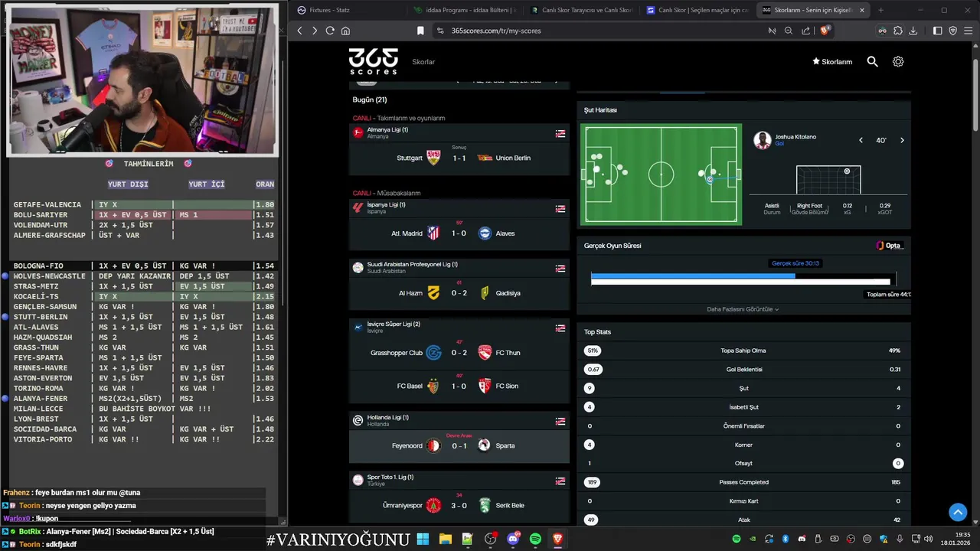Expand Daha Fazlasını Görüntüle
This screenshot has width=980, height=551.
743,309
